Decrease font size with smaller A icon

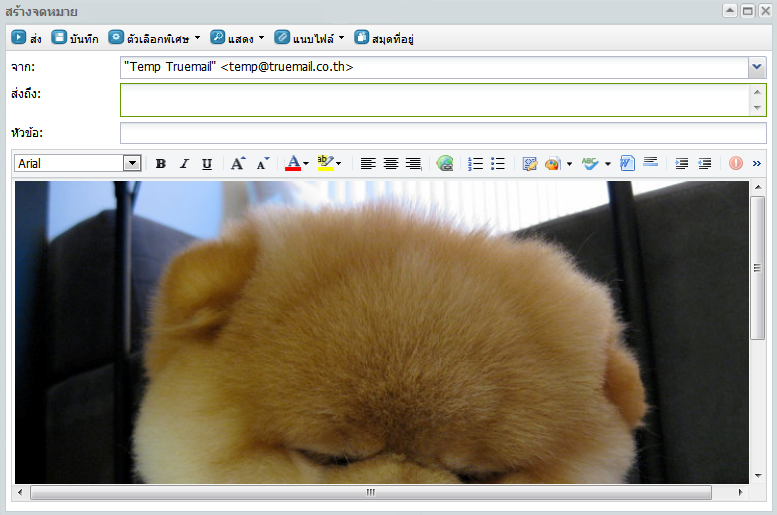coord(262,164)
